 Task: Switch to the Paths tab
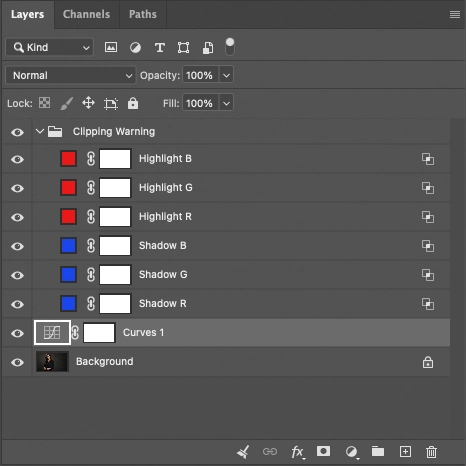(x=143, y=14)
